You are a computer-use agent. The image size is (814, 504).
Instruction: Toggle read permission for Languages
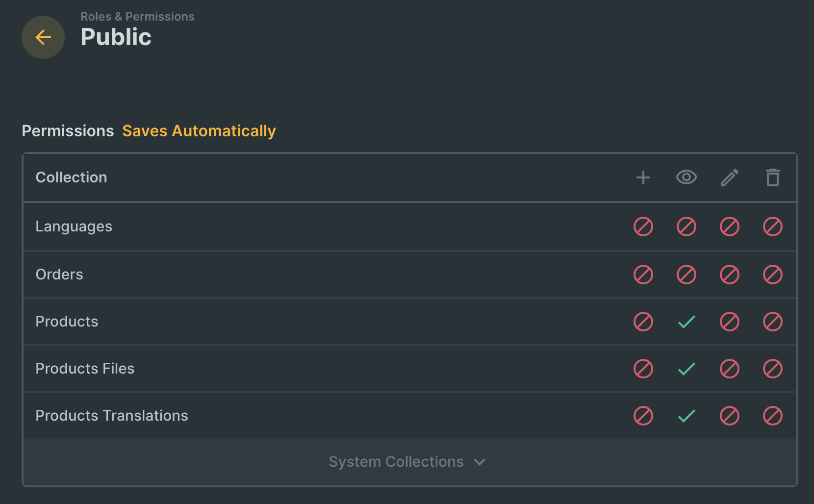coord(687,227)
